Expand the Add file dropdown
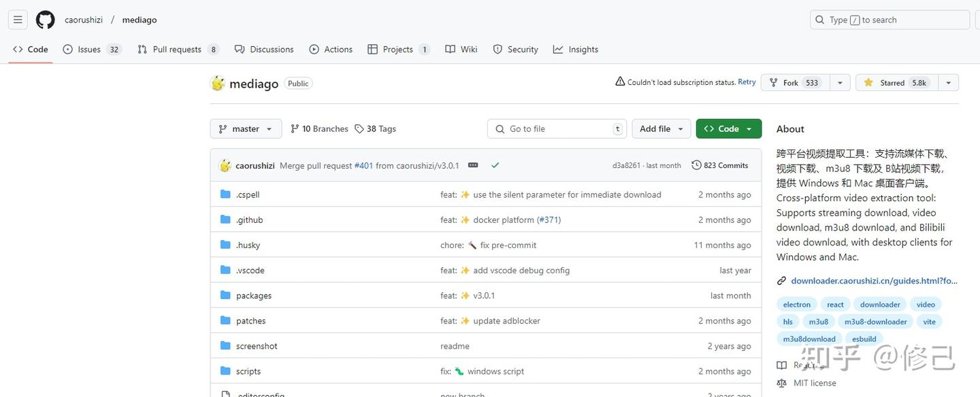The width and height of the screenshot is (980, 397). point(661,128)
